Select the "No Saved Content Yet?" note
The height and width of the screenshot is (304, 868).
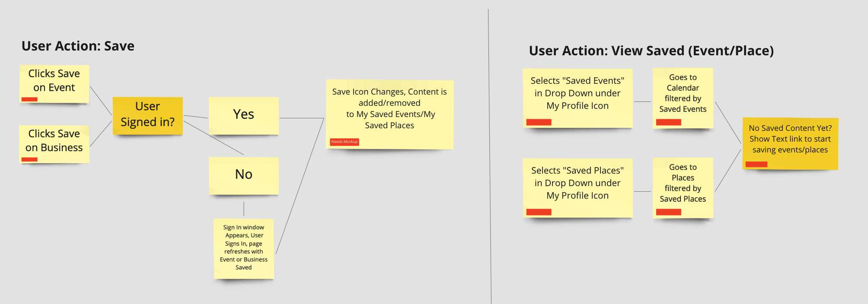pos(790,144)
